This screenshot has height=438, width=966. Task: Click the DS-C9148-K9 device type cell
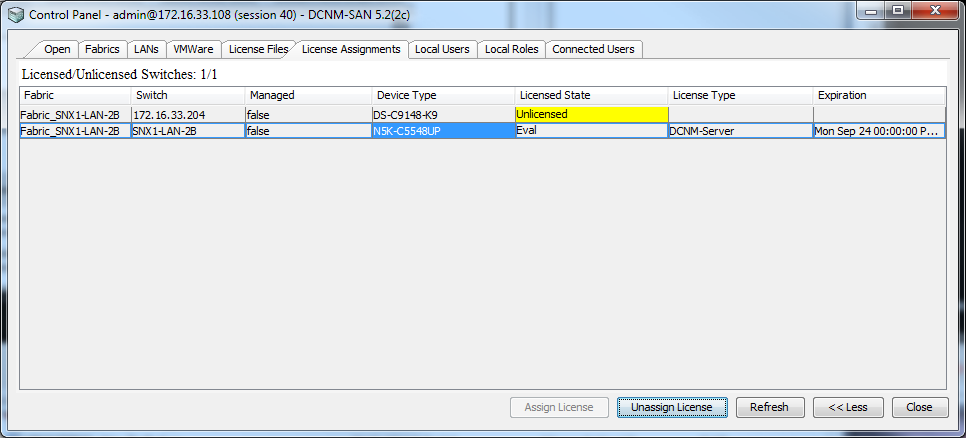pos(444,115)
